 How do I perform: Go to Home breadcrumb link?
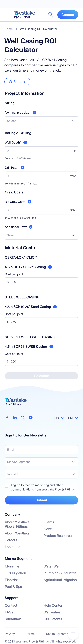tap(9, 29)
